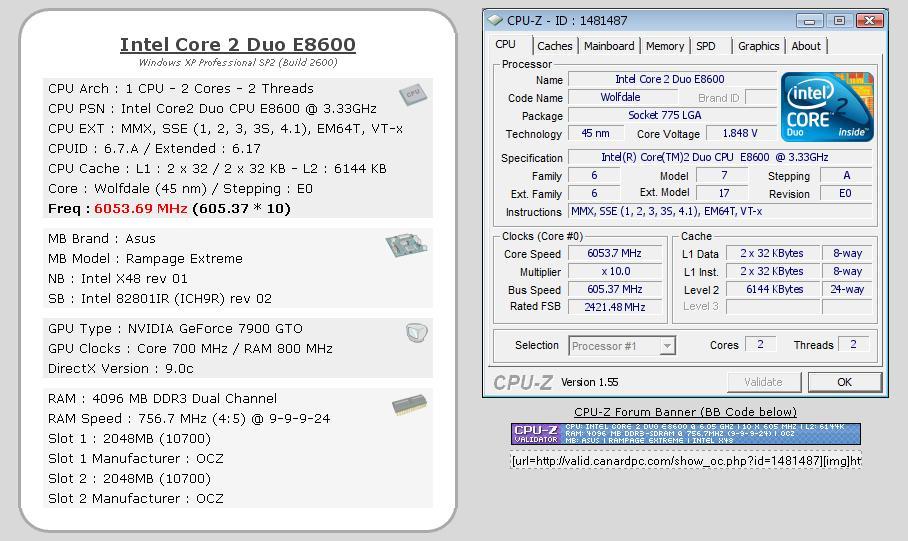This screenshot has height=541, width=908.
Task: Click the Cores count field
Action: pos(760,344)
